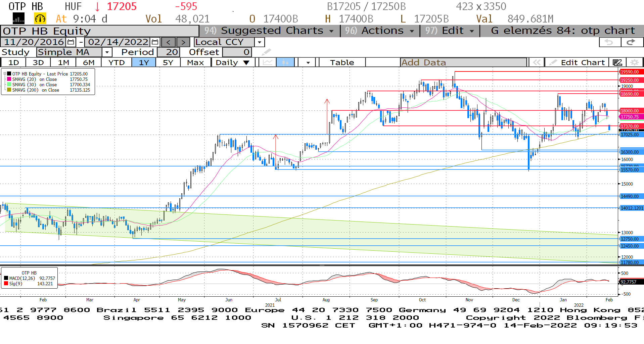This screenshot has width=644, height=344.
Task: Click the Period value field showing 20
Action: tap(169, 52)
